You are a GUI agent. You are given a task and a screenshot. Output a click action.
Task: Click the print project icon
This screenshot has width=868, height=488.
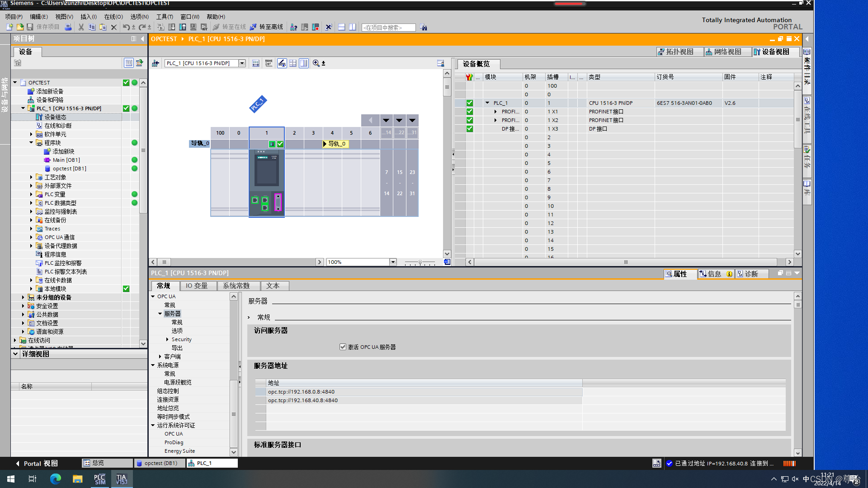68,27
